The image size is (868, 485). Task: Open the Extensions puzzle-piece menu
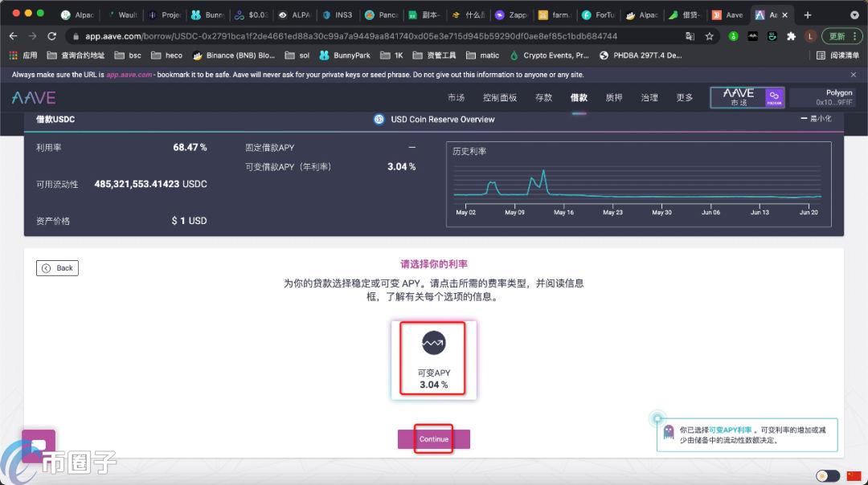(x=791, y=36)
